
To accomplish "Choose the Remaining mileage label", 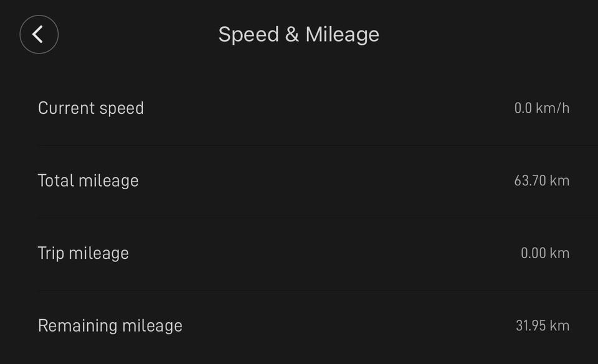I will tap(110, 326).
